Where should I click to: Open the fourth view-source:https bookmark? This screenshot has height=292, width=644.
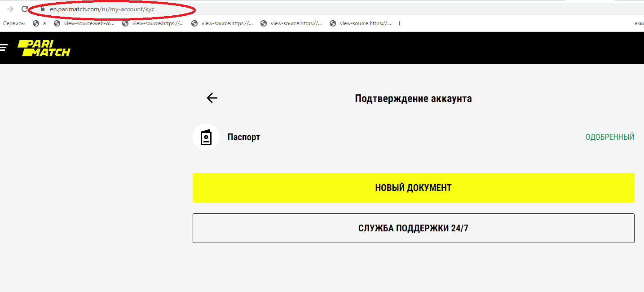click(x=361, y=23)
